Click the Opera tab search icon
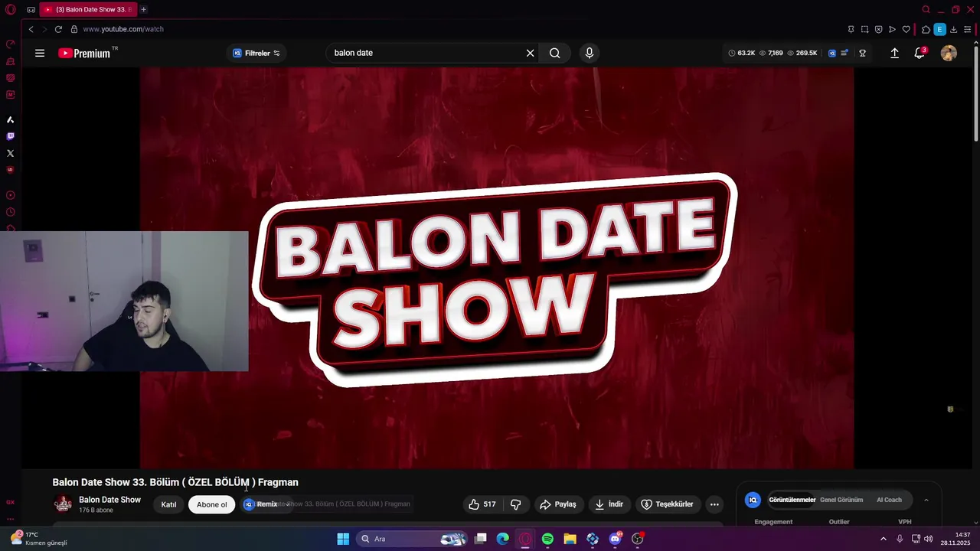Image resolution: width=980 pixels, height=551 pixels. click(x=926, y=9)
